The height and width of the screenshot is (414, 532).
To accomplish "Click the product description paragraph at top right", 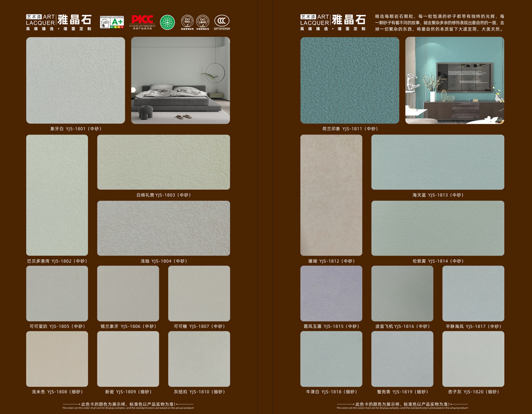I will coord(439,22).
